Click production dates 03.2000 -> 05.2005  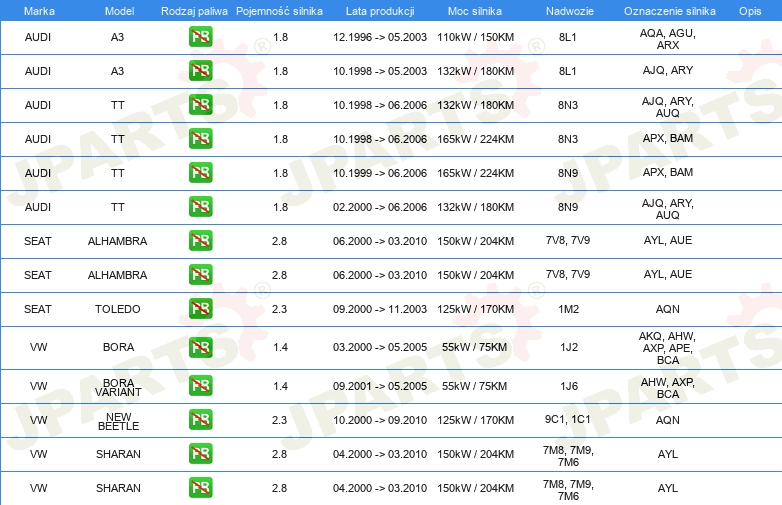380,347
